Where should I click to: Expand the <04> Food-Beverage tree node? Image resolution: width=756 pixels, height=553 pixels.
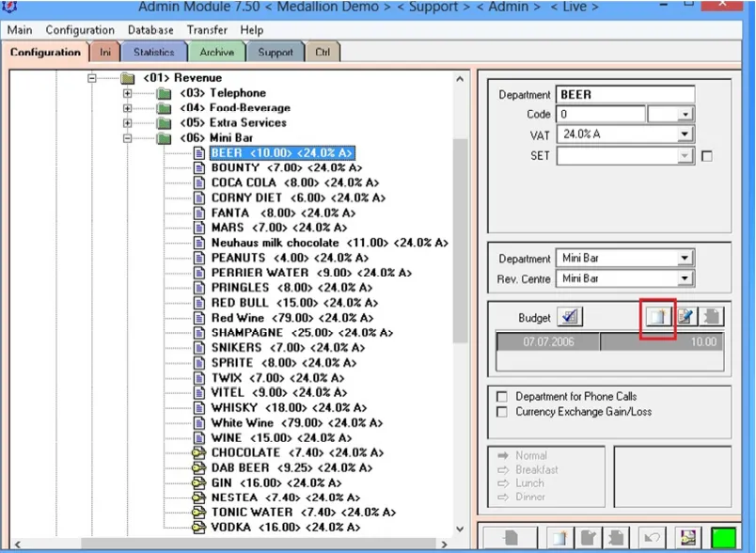click(127, 108)
